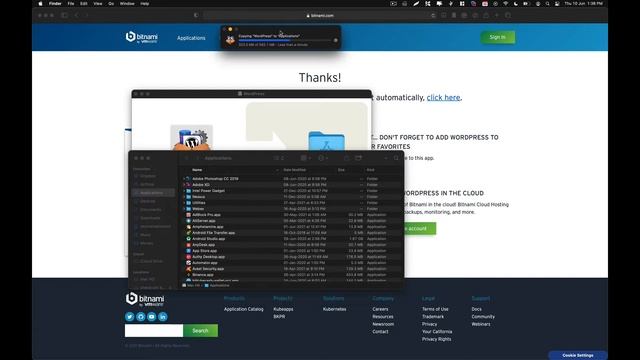Open Bitnami Twitter page from footer

[x=130, y=317]
